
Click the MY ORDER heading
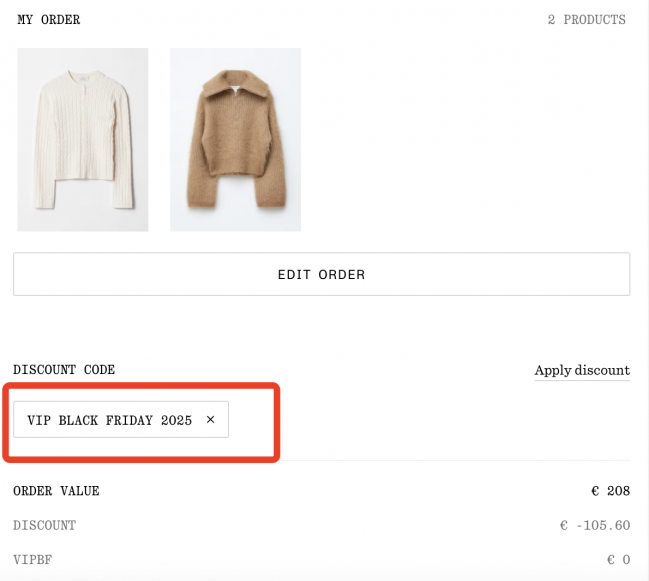click(49, 20)
